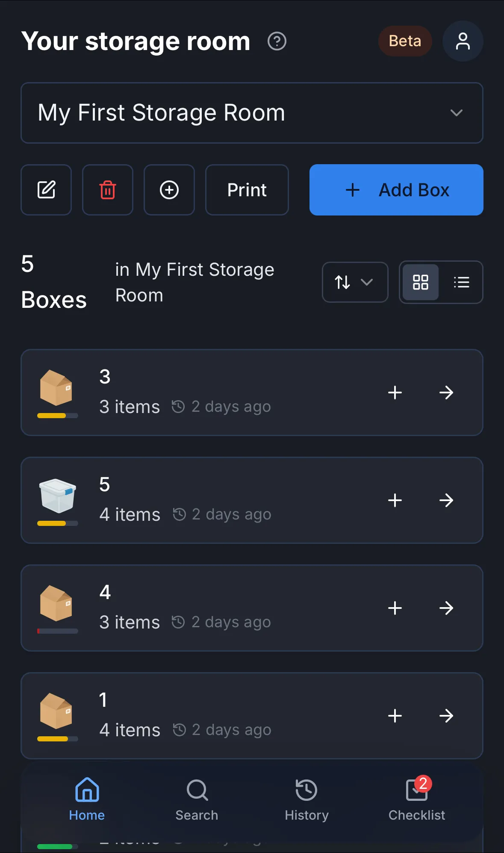Click the Beta badge

pyautogui.click(x=405, y=41)
